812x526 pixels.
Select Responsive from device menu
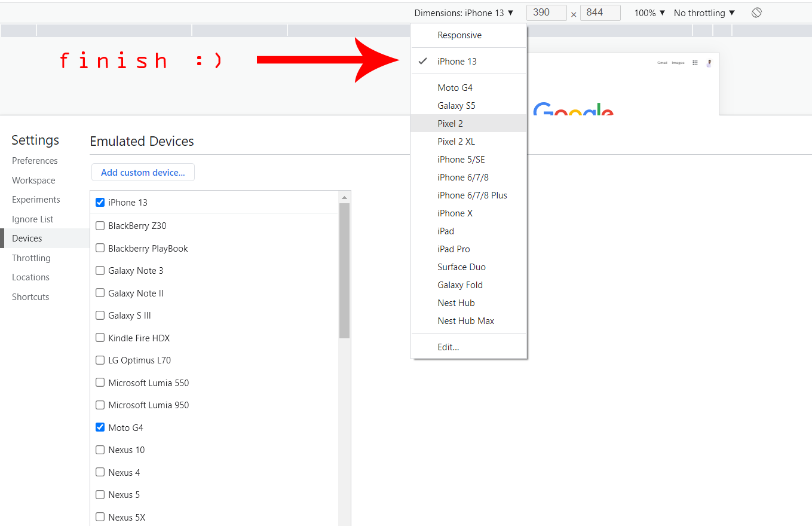pos(469,35)
